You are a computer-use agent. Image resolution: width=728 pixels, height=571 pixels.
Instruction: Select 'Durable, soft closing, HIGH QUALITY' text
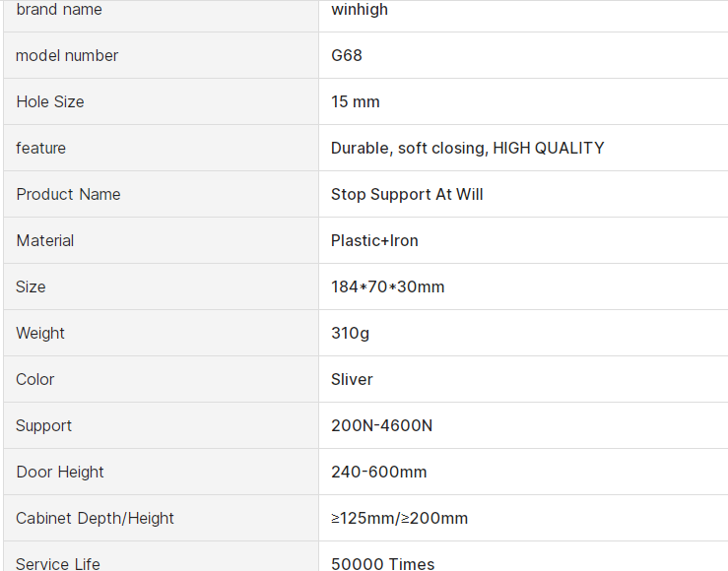coord(467,149)
